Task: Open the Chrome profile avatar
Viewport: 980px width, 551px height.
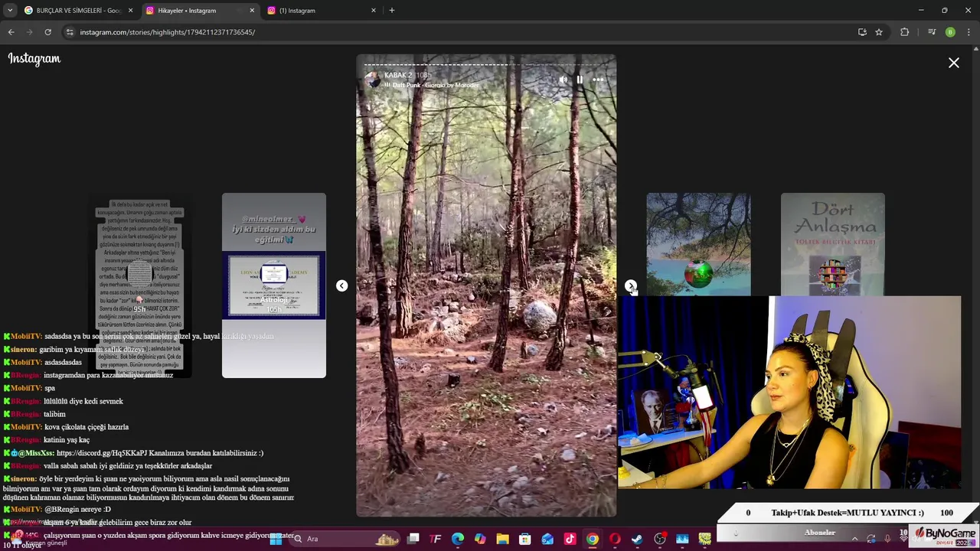Action: click(950, 32)
